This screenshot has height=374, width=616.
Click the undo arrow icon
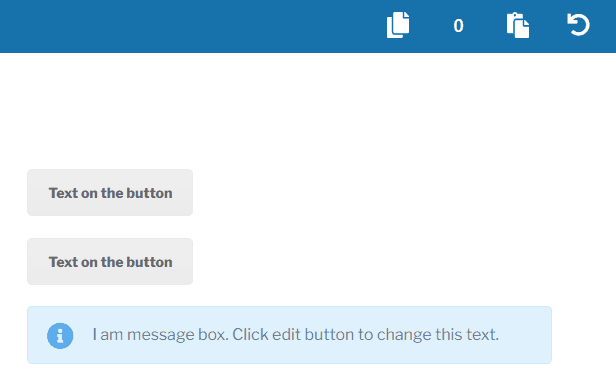(578, 25)
